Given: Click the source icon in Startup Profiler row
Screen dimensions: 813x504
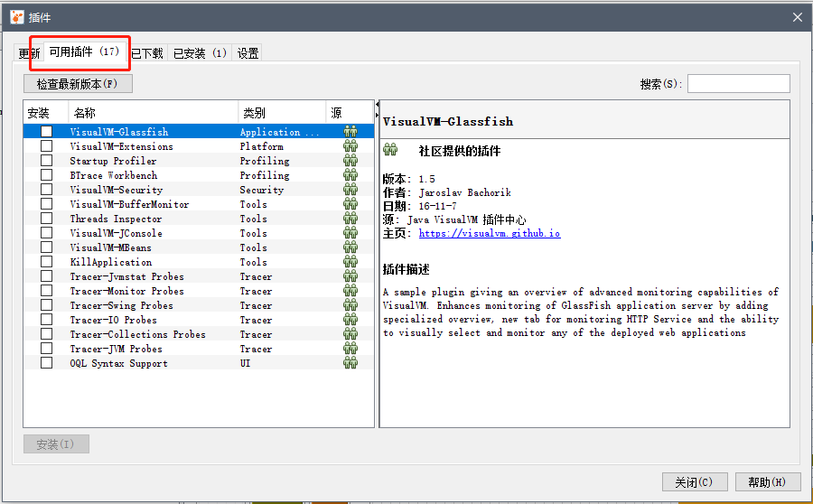Looking at the screenshot, I should 350,160.
